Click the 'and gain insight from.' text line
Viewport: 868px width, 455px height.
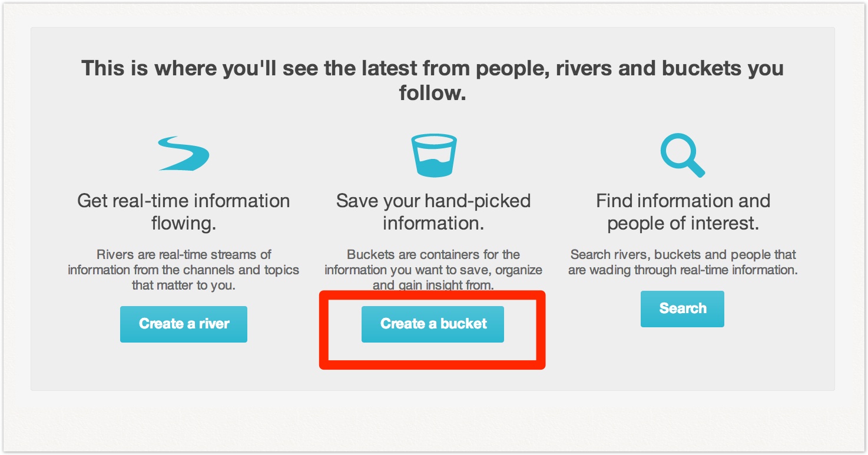point(433,285)
